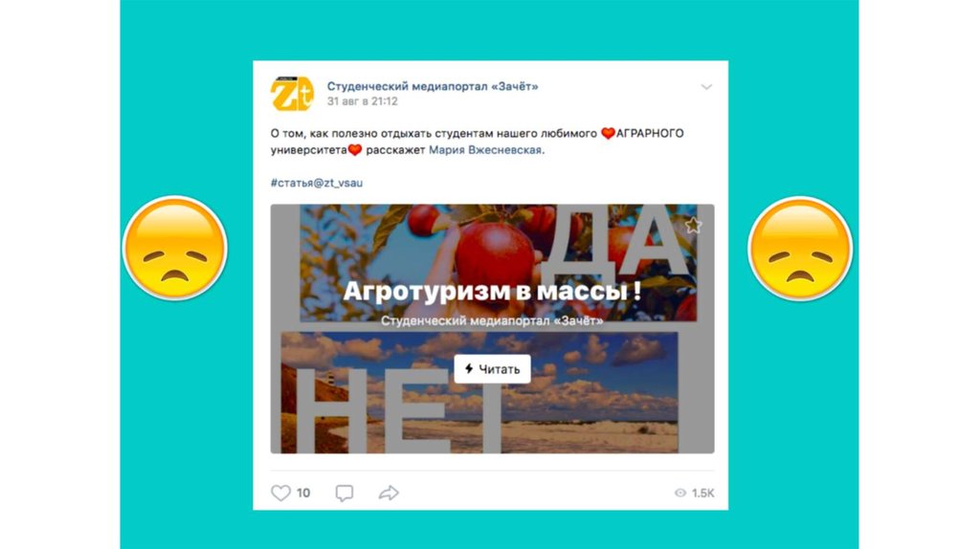Image resolution: width=980 pixels, height=549 pixels.
Task: Expand the post options chevron menu
Action: (x=706, y=87)
